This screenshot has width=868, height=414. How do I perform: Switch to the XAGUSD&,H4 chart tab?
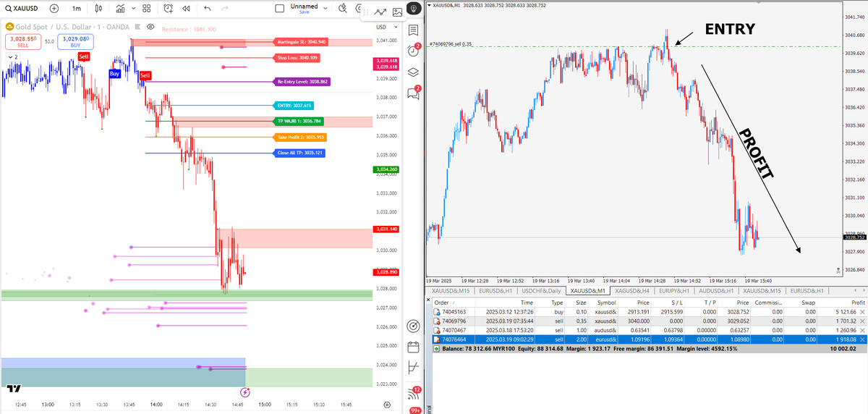pos(631,291)
